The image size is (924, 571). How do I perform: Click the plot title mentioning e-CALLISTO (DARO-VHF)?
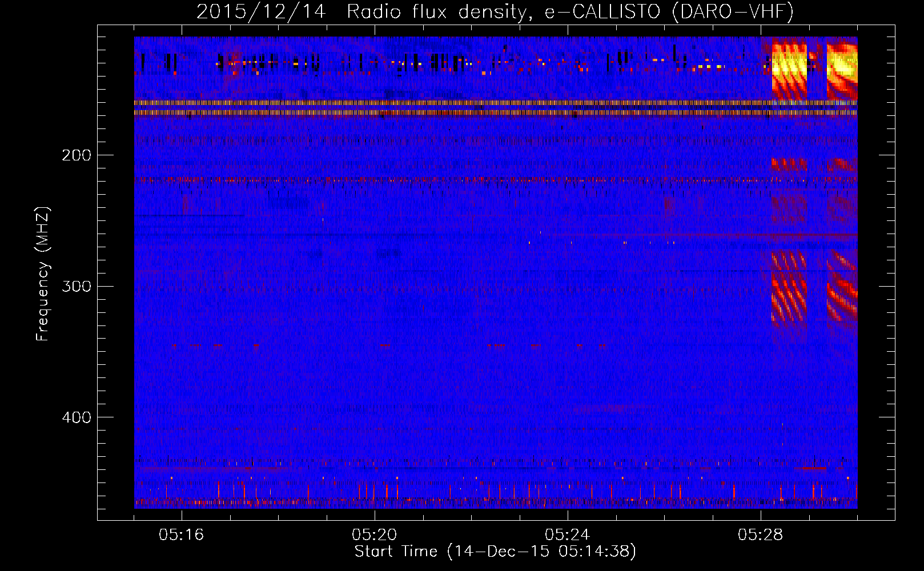[495, 12]
